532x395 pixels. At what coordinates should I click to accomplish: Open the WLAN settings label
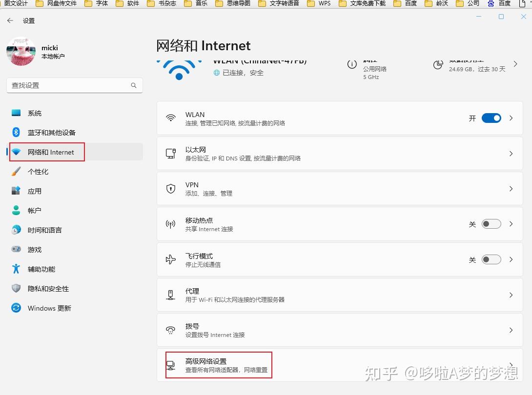195,115
